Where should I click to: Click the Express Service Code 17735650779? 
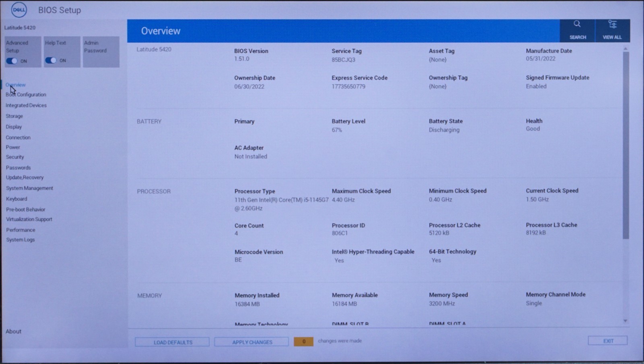(349, 86)
